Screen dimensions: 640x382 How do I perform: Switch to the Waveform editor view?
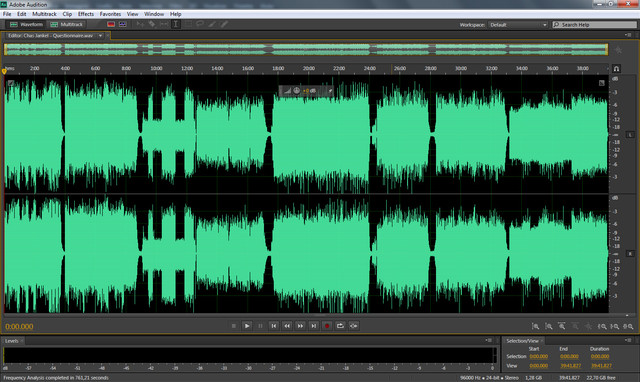pyautogui.click(x=26, y=24)
